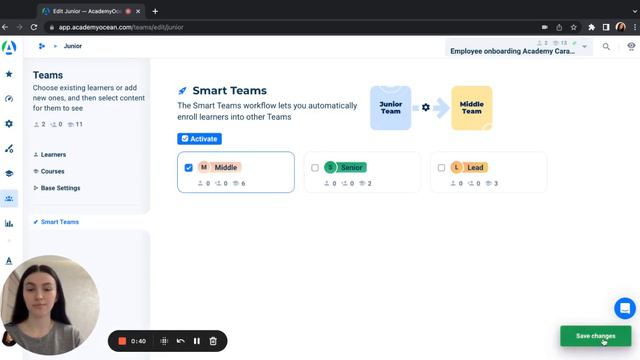Click the AcademyOcean logo icon

(x=9, y=48)
